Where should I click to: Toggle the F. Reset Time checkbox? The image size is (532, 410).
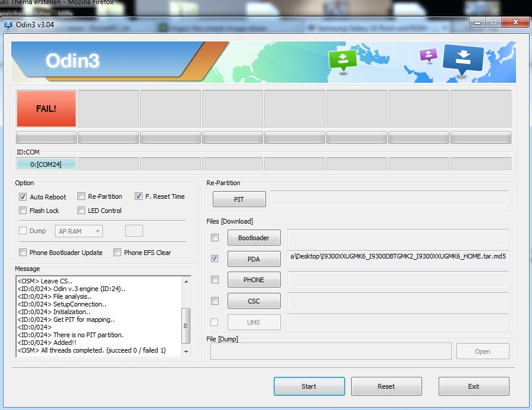[x=139, y=196]
